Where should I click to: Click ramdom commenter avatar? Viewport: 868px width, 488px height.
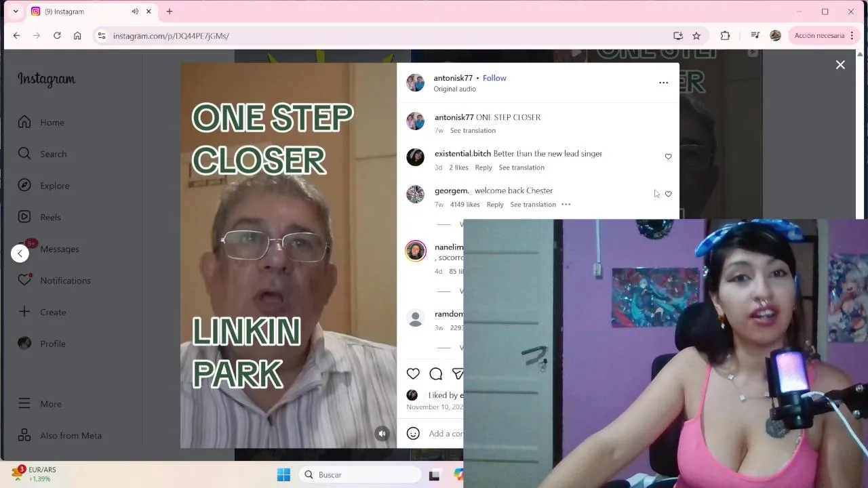pos(415,317)
